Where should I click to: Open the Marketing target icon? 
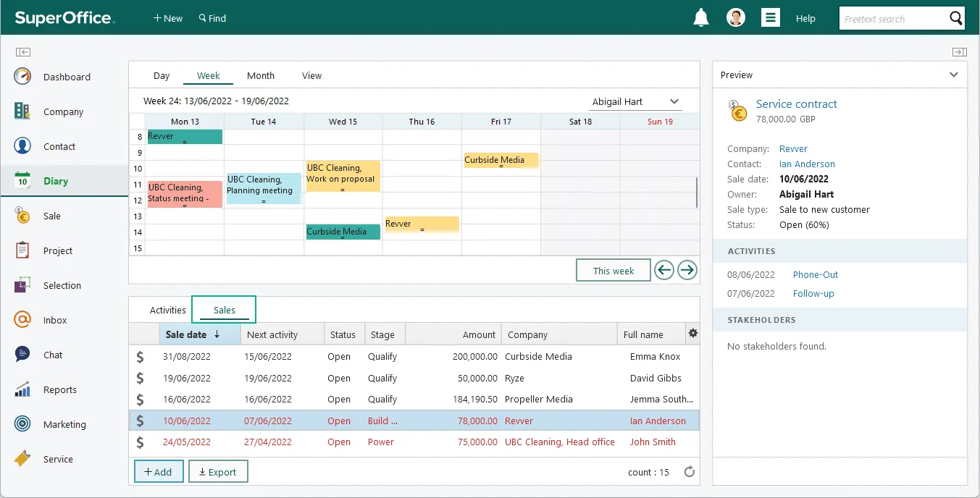click(22, 424)
